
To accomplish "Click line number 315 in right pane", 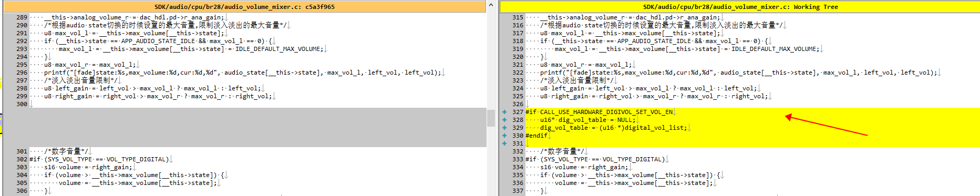I will 518,17.
